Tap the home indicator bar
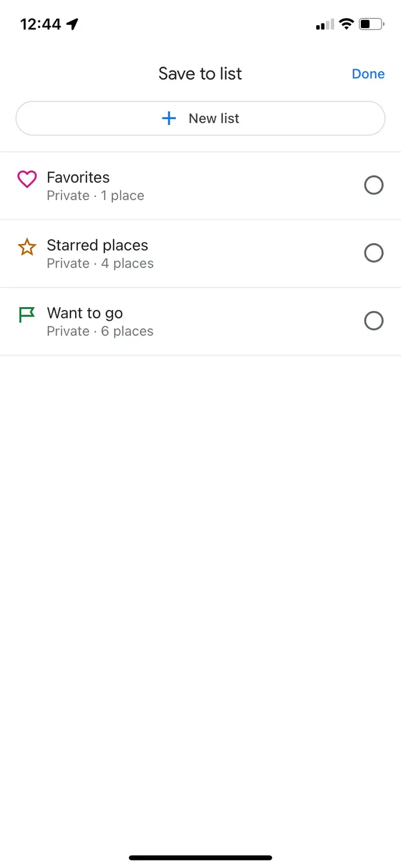The height and width of the screenshot is (868, 401). pos(200,858)
